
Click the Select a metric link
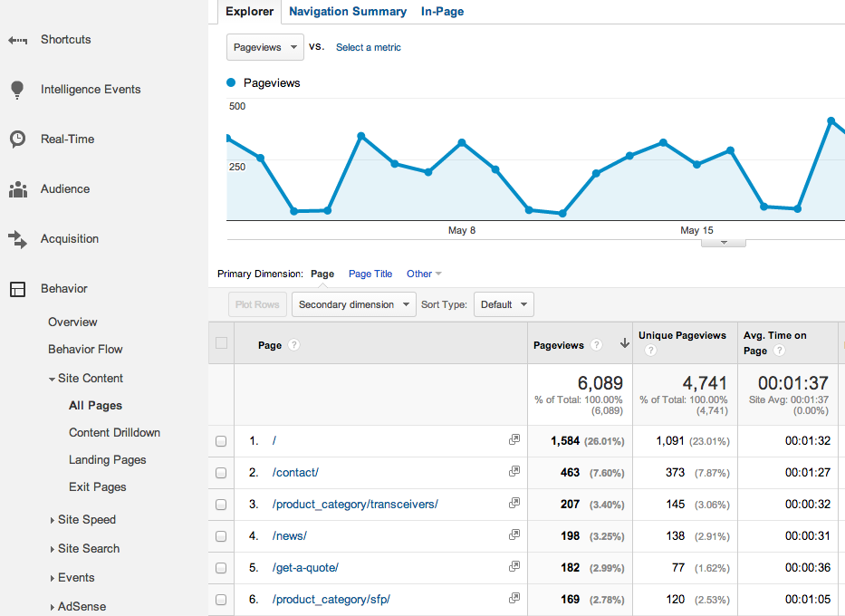(368, 46)
